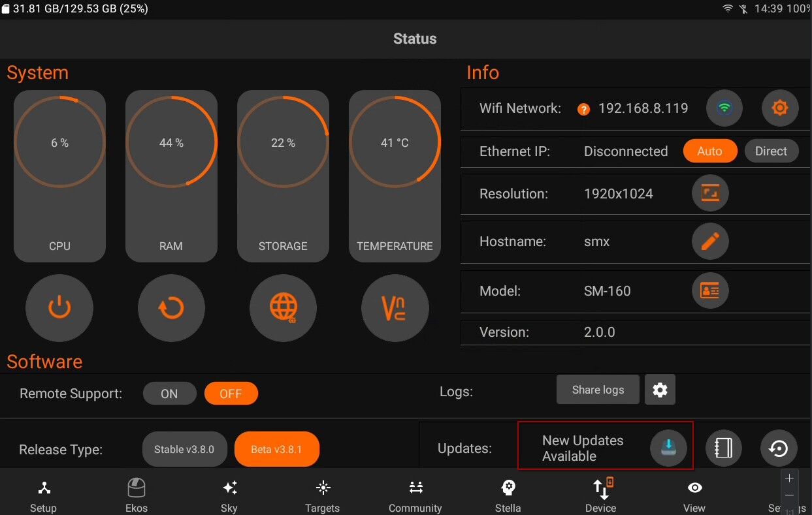The width and height of the screenshot is (812, 515).
Task: Open the Stella assistant tab
Action: pyautogui.click(x=508, y=496)
